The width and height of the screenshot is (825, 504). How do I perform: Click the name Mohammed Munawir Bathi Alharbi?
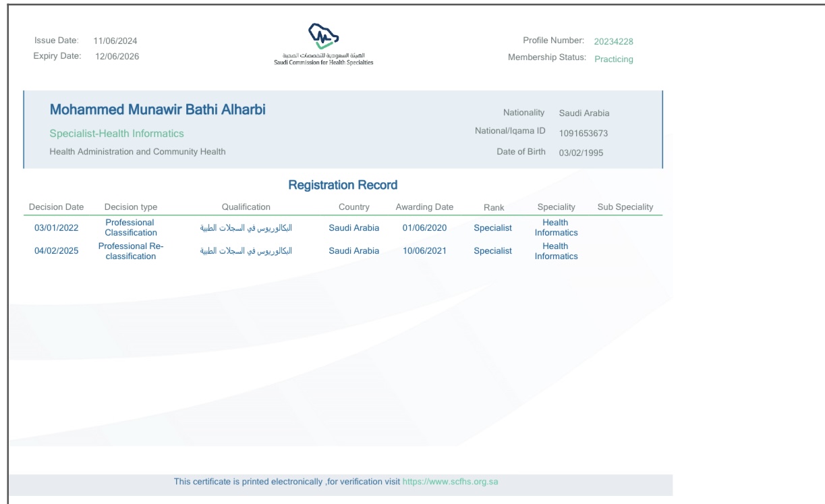click(157, 110)
